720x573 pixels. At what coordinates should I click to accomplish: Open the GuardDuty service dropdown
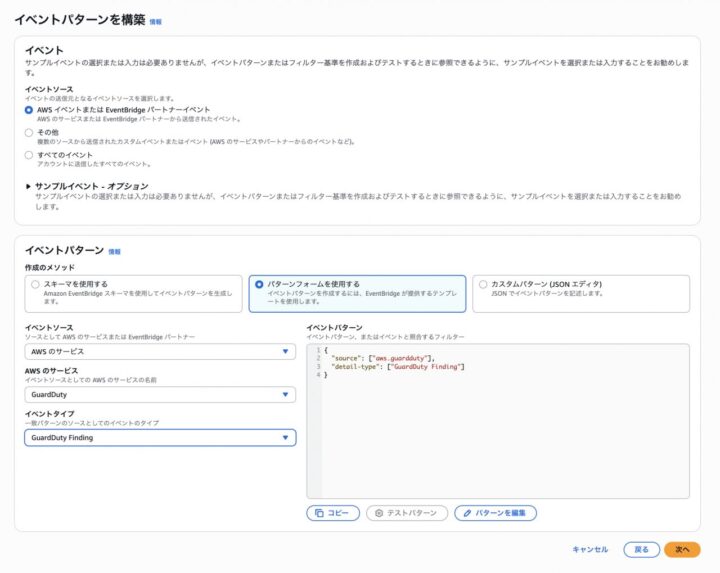[x=160, y=395]
